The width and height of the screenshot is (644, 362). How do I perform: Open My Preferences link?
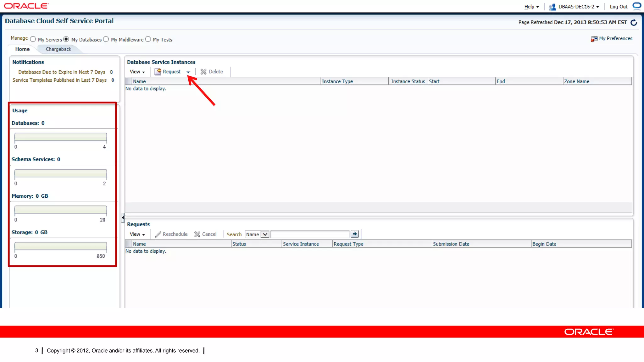coord(615,38)
